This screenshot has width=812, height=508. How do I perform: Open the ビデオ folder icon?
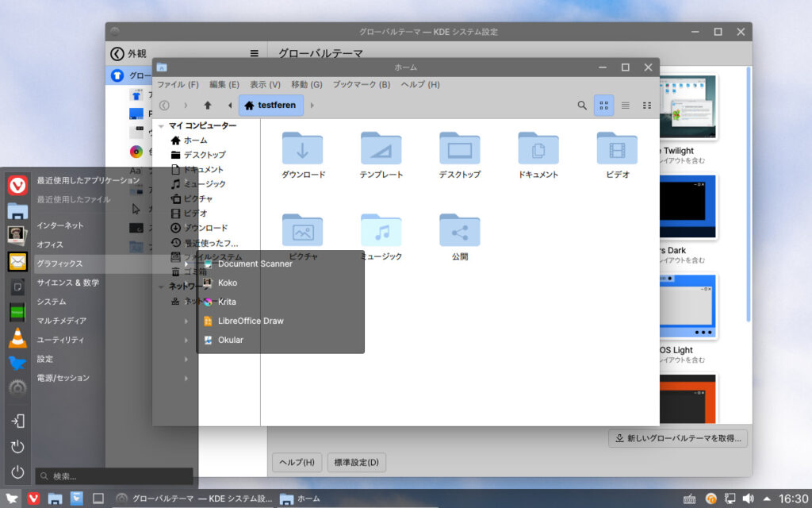point(617,148)
